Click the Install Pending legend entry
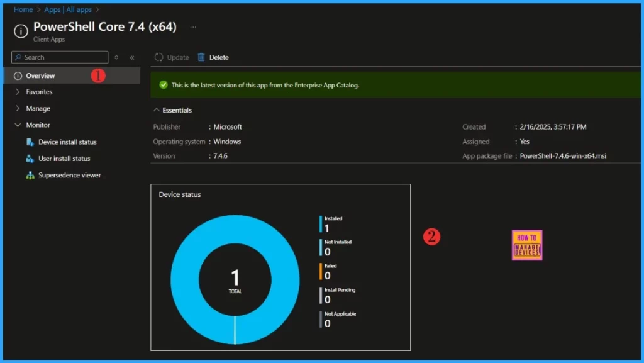The width and height of the screenshot is (644, 363). [x=338, y=295]
